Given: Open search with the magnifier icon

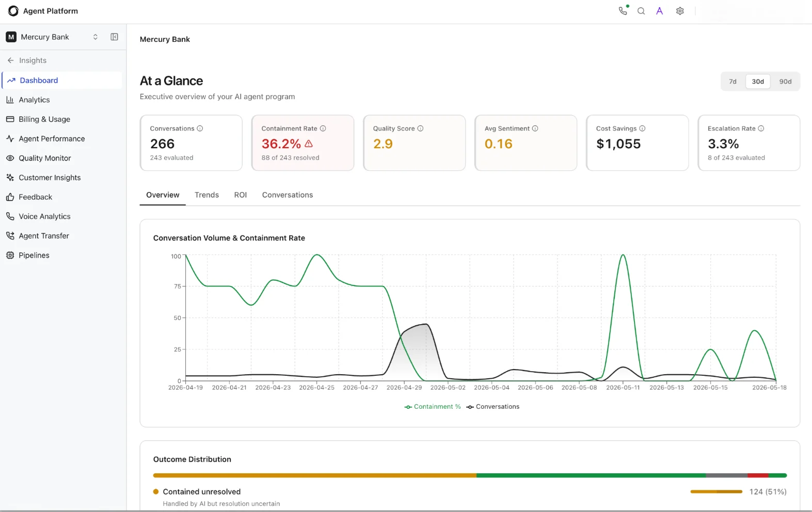Looking at the screenshot, I should coord(641,11).
